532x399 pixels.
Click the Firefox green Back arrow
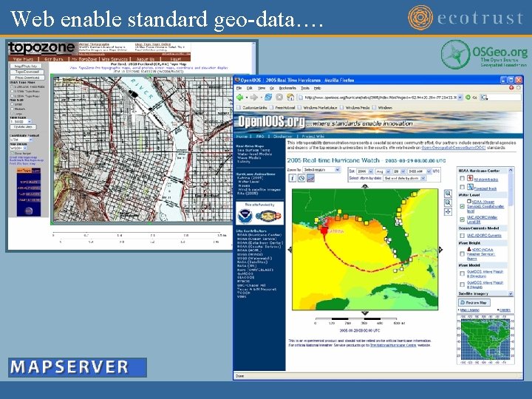(241, 98)
